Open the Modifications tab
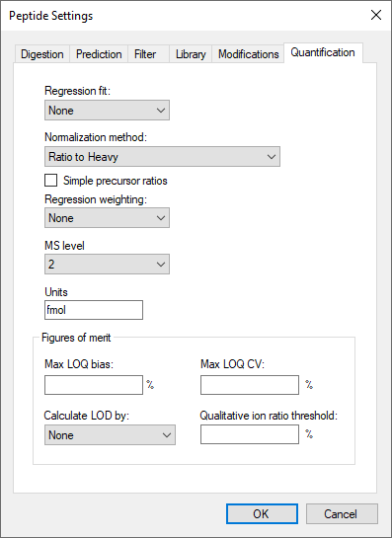This screenshot has width=392, height=538. pos(248,54)
